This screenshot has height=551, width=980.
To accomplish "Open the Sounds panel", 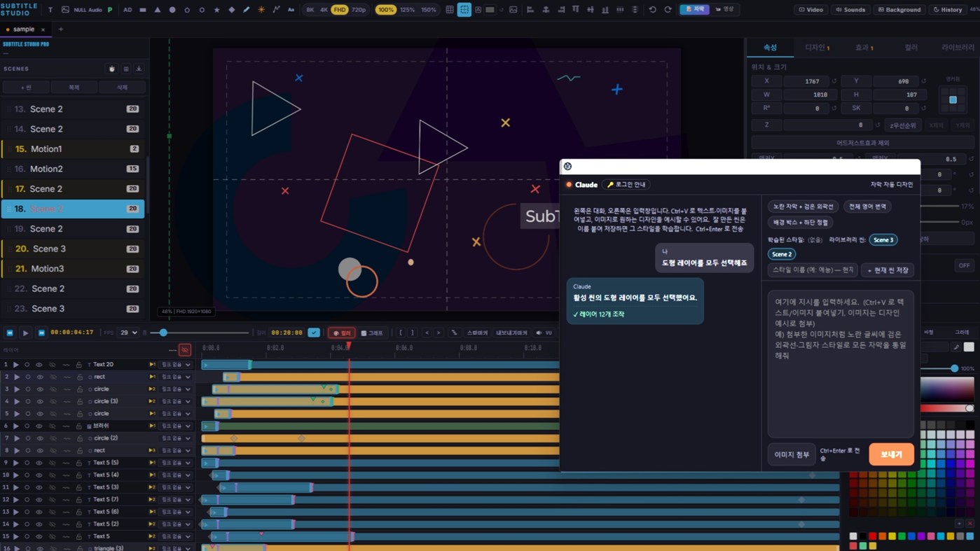I will (851, 10).
